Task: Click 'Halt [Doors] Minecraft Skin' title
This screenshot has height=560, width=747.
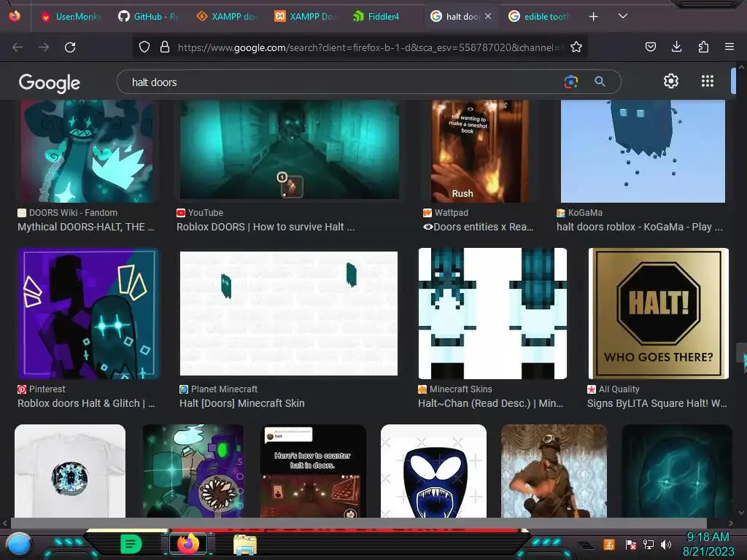Action: 242,403
